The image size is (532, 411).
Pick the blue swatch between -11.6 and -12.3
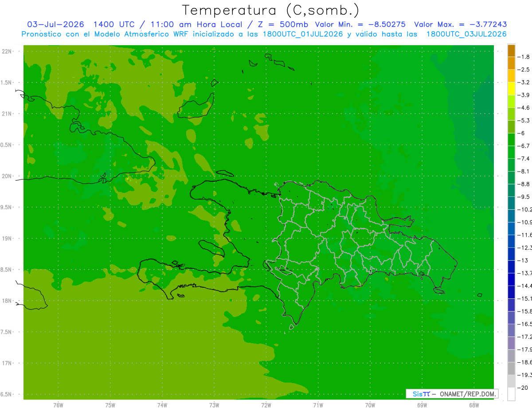point(511,241)
